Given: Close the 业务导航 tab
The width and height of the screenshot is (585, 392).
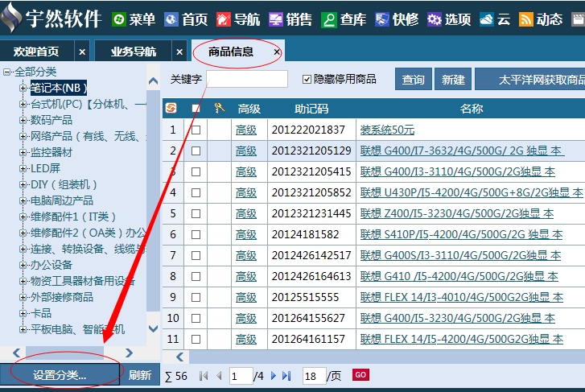Looking at the screenshot, I should coord(179,52).
